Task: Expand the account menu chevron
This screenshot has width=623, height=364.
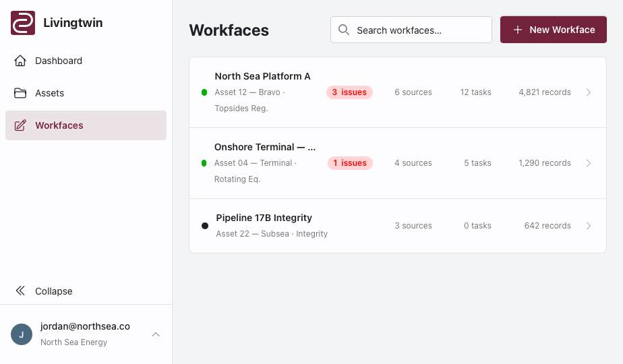Action: pyautogui.click(x=156, y=334)
